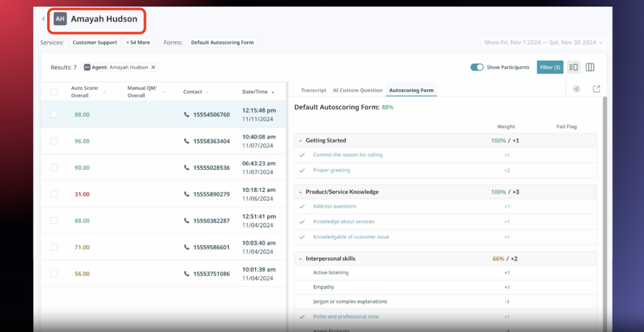
Task: Remove the Agent: Amayah Hudson filter chip
Action: pyautogui.click(x=153, y=67)
